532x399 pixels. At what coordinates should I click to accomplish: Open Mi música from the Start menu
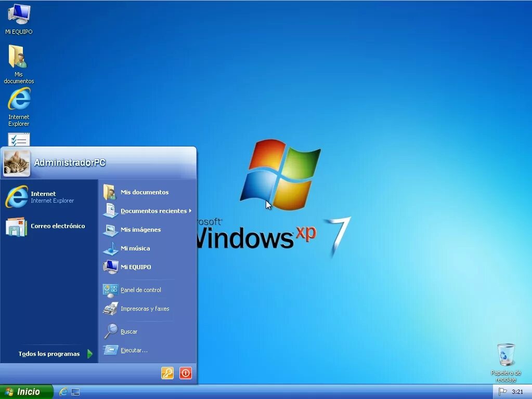pos(147,248)
